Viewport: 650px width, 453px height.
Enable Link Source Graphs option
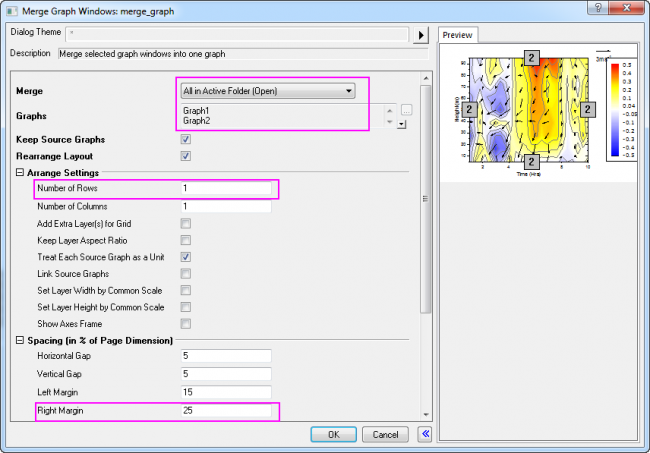pos(185,273)
